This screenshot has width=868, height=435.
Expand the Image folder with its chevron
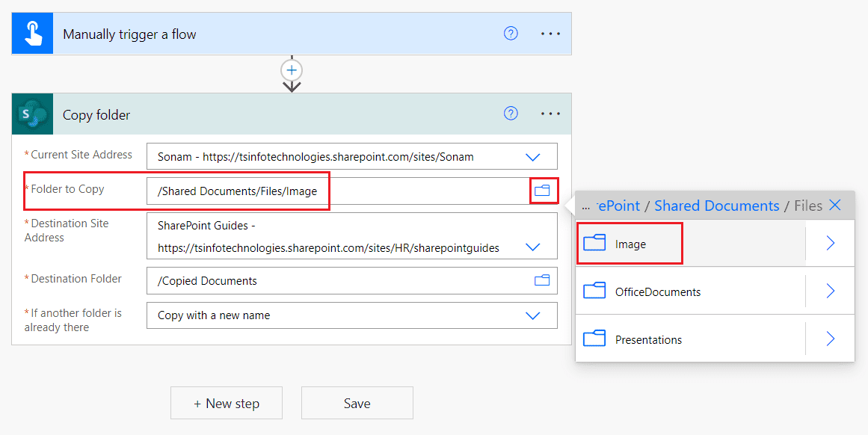click(830, 242)
